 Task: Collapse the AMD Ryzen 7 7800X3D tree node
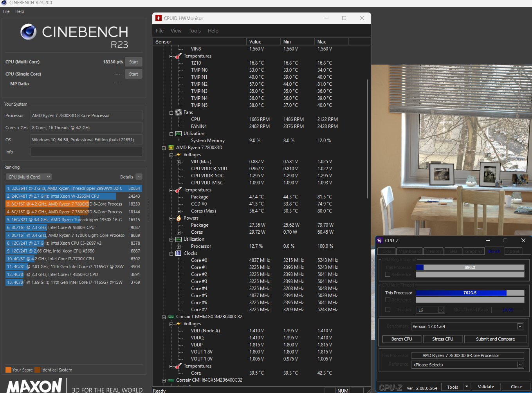click(x=164, y=148)
